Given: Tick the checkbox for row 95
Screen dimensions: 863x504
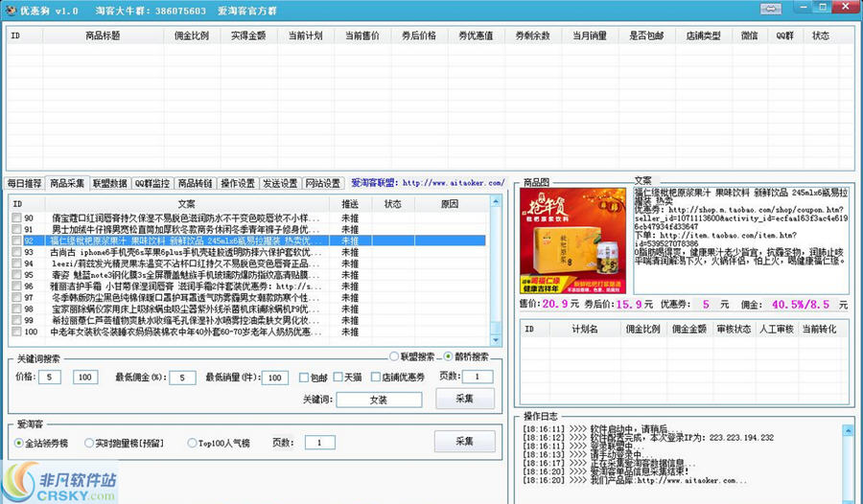Looking at the screenshot, I should (16, 275).
